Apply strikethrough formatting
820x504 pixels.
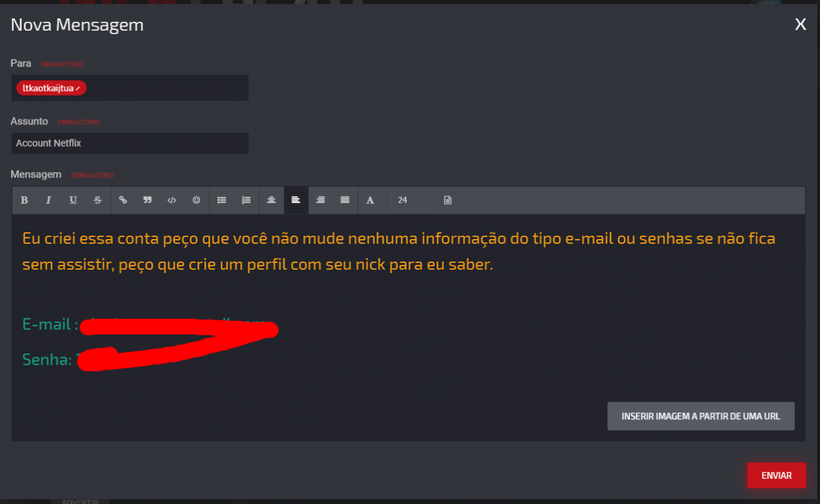[x=98, y=200]
